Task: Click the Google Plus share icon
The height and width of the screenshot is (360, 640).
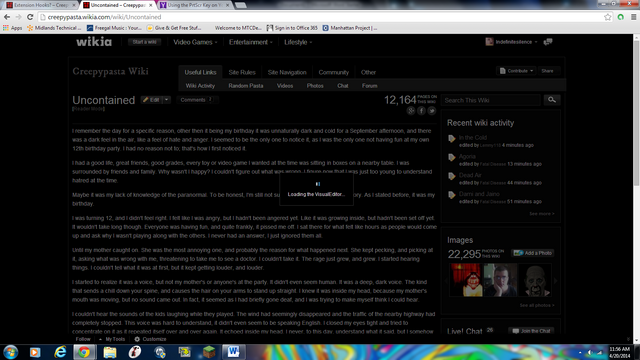Action: tap(411, 111)
